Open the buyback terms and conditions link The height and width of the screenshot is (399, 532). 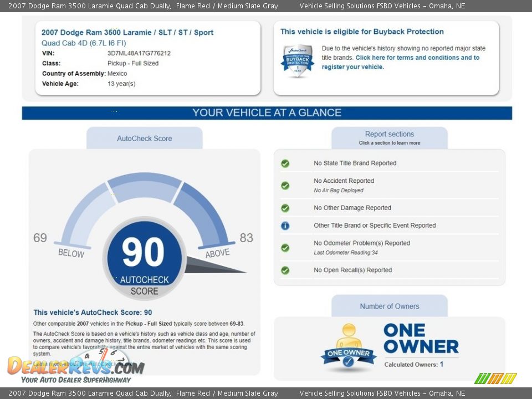[400, 62]
